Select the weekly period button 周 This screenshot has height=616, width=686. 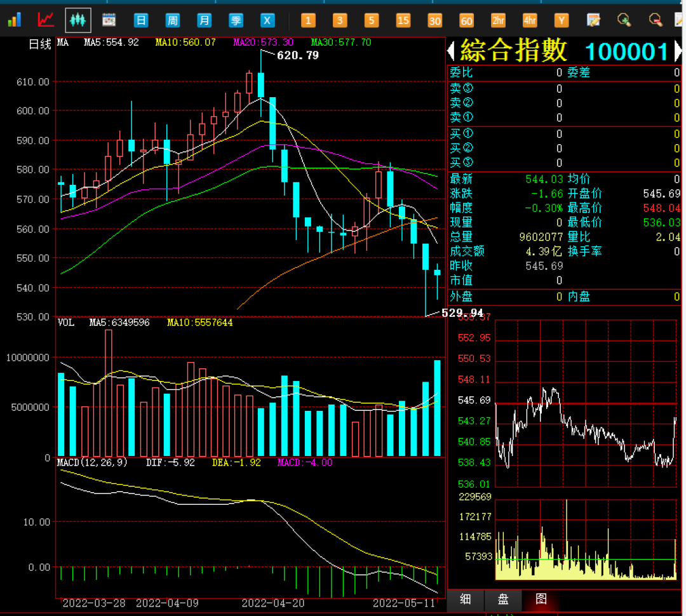(x=172, y=20)
